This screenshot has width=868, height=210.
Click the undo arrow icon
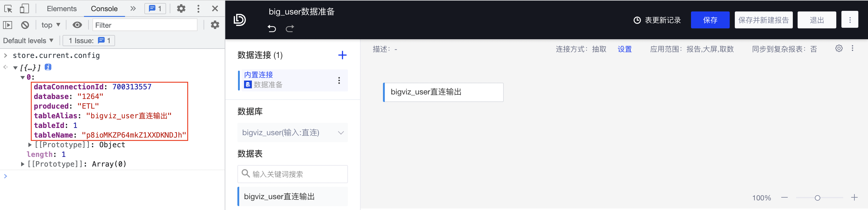point(272,29)
